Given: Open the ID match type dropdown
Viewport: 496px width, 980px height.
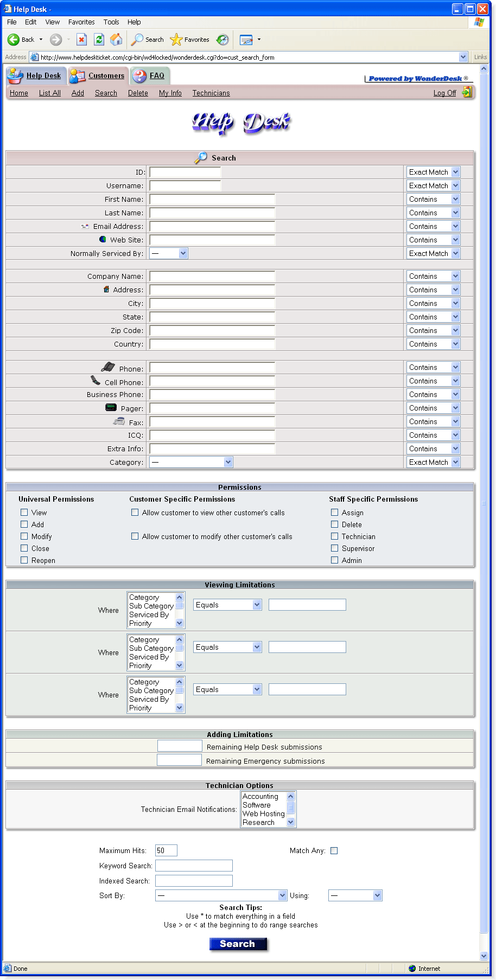Looking at the screenshot, I should pyautogui.click(x=434, y=172).
